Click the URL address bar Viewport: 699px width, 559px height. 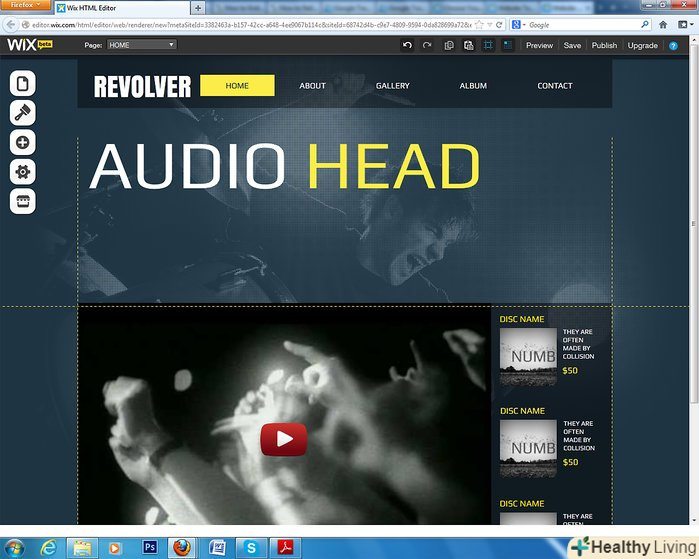point(251,25)
